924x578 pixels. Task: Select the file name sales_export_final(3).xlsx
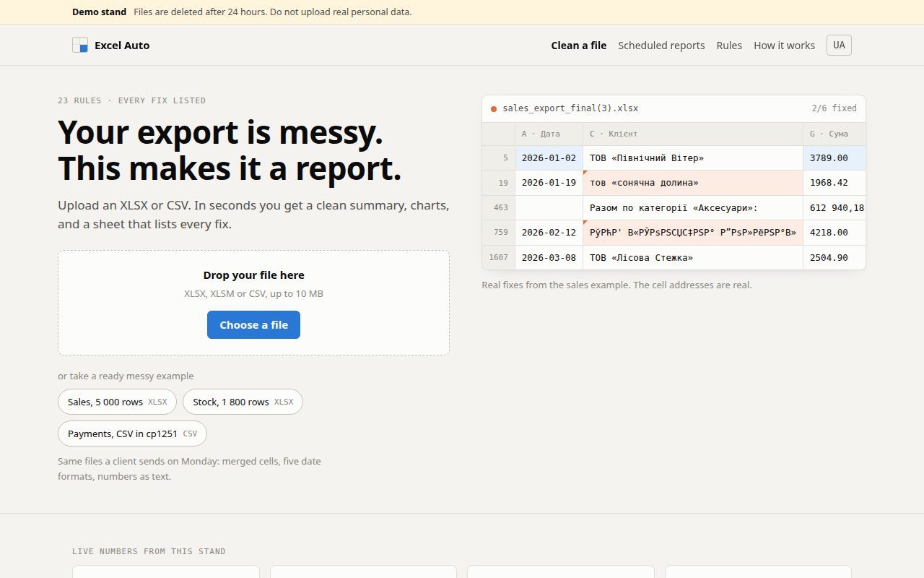pos(570,108)
